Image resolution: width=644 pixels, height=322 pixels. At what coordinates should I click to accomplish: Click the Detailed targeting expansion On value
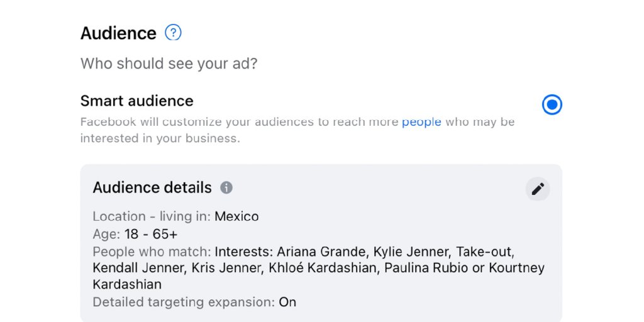pyautogui.click(x=287, y=303)
